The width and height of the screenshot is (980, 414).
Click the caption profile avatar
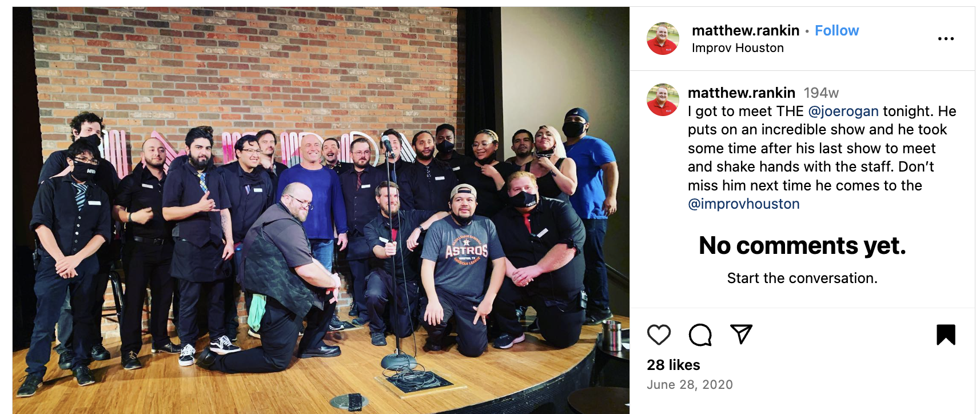coord(663,99)
